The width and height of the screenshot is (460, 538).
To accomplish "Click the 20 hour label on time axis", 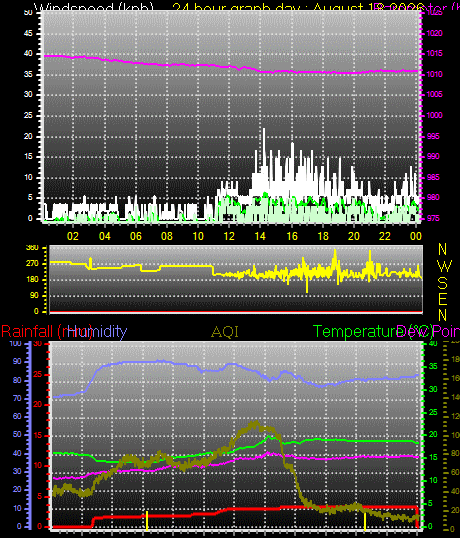I will pyautogui.click(x=354, y=236).
